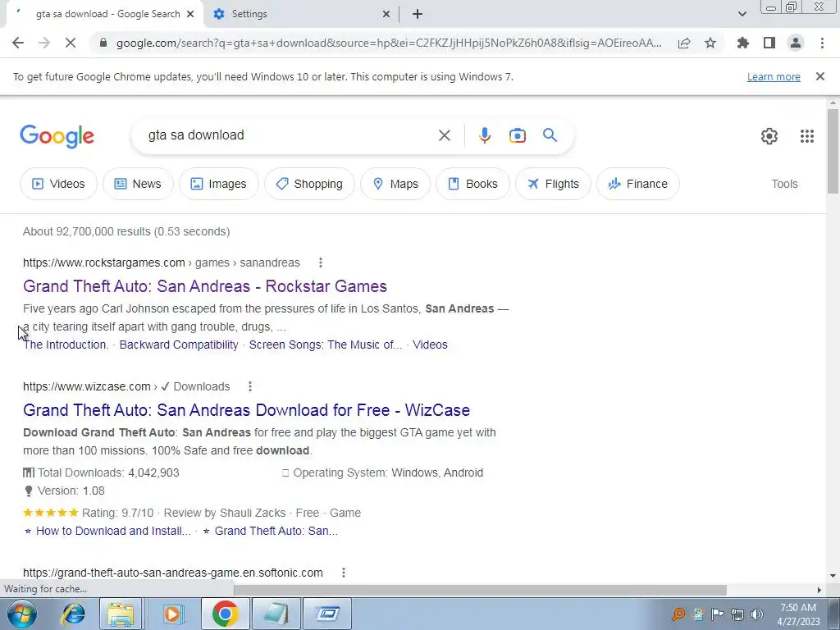Switch to Chrome in the taskbar
This screenshot has height=630, width=840.
tap(225, 614)
